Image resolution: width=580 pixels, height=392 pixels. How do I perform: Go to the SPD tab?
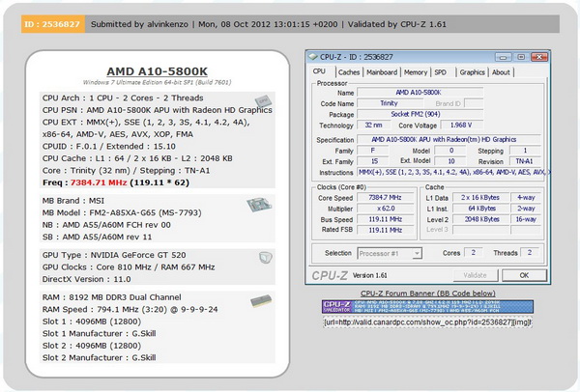[x=441, y=72]
